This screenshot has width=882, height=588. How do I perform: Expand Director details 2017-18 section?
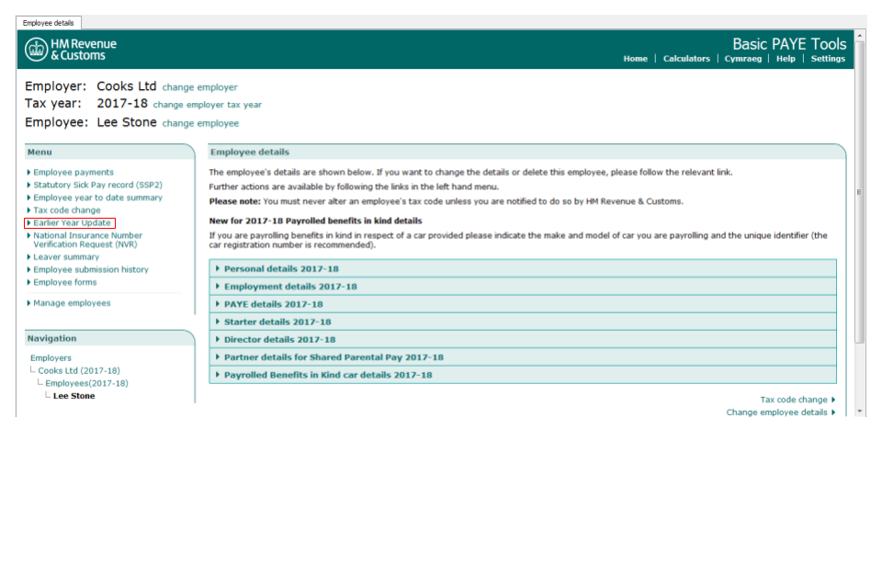523,339
